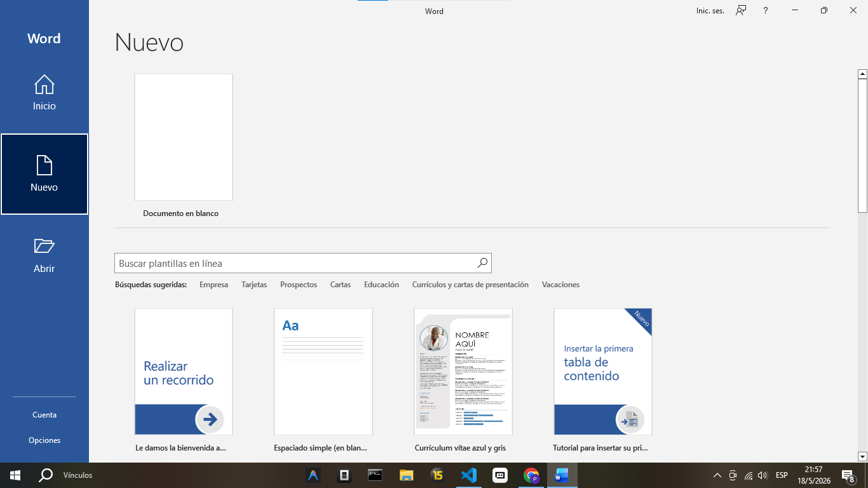Viewport: 868px width, 488px height.
Task: Click the ESP input language indicator
Action: click(782, 475)
